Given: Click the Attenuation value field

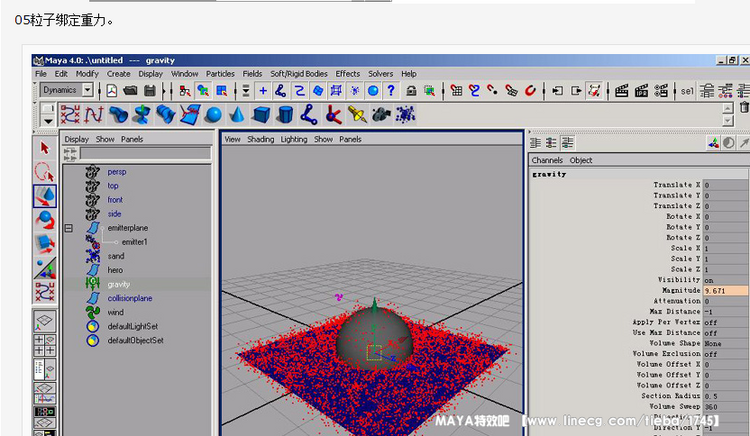Looking at the screenshot, I should point(725,301).
